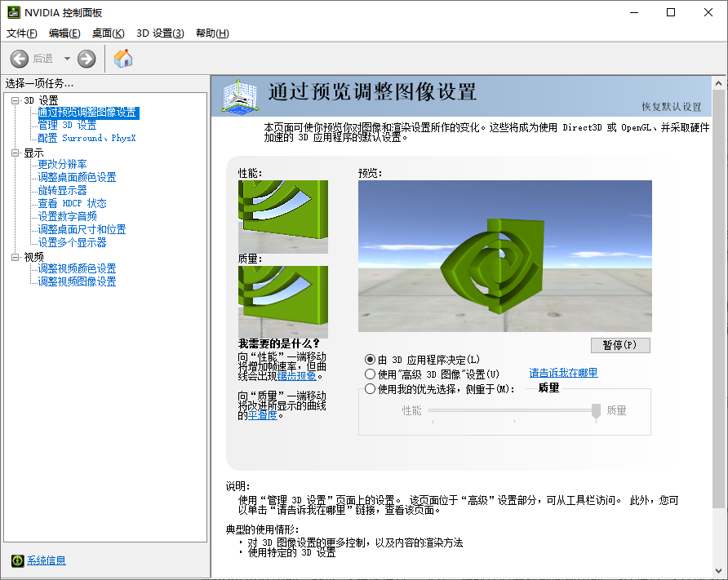The height and width of the screenshot is (580, 728).
Task: Open 调整视频颜色设置 tree item
Action: point(77,268)
